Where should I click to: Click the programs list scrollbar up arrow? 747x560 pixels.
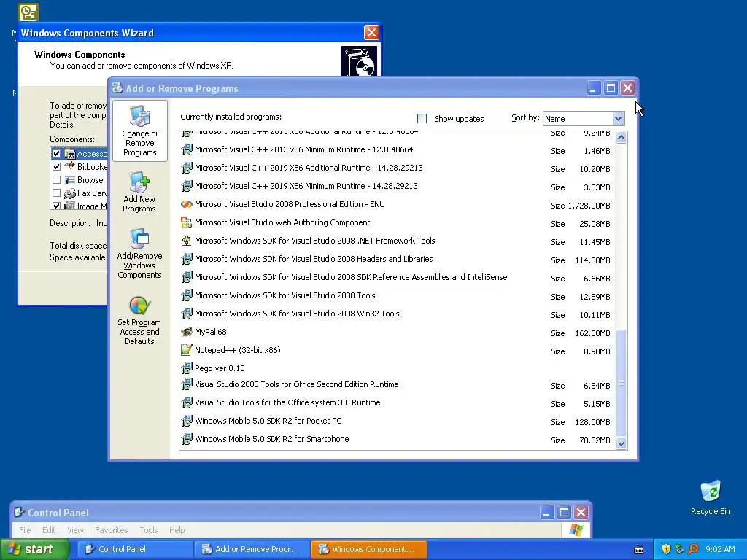coord(621,137)
